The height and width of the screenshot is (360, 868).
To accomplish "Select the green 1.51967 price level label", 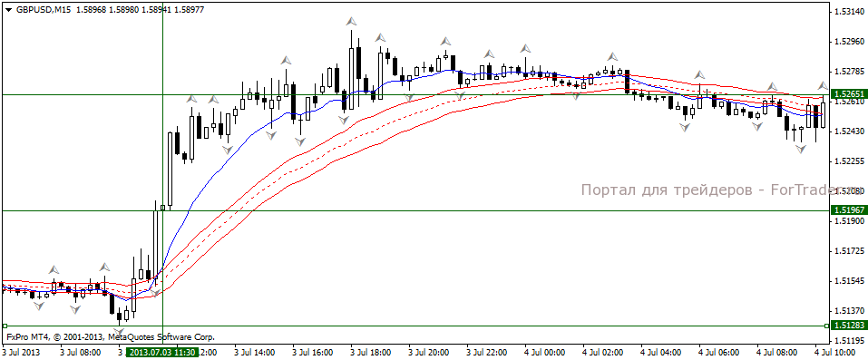I will coord(849,210).
